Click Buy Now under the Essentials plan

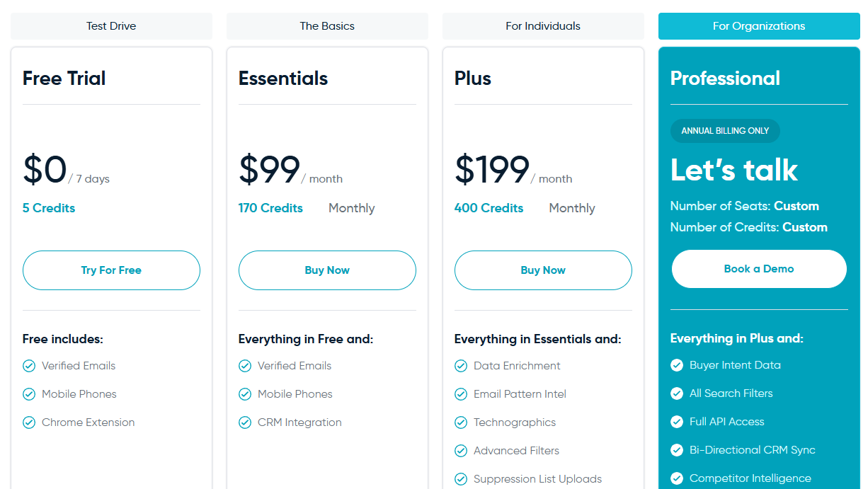(x=327, y=270)
